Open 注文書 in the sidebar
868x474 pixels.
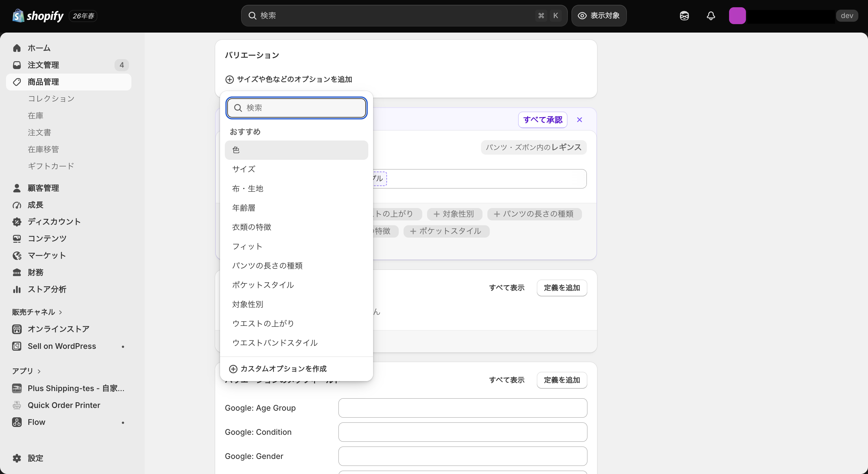point(39,132)
